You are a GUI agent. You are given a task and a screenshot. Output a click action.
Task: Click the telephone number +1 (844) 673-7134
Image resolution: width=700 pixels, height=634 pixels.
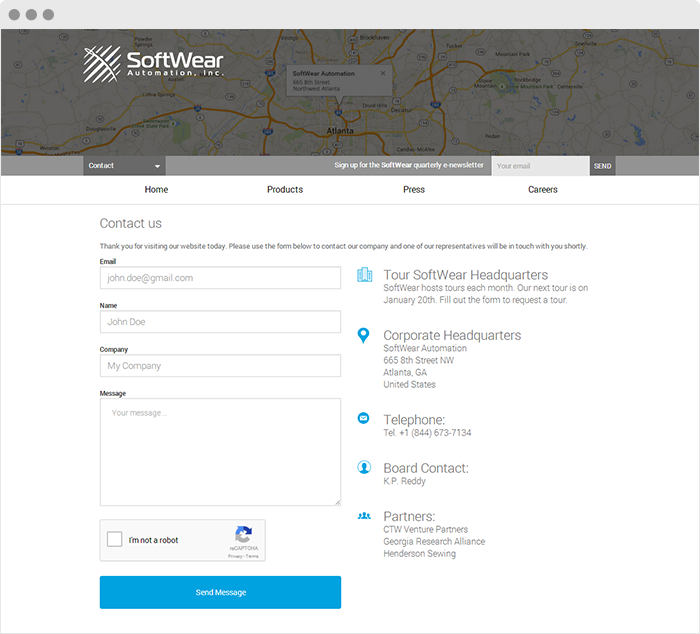435,433
